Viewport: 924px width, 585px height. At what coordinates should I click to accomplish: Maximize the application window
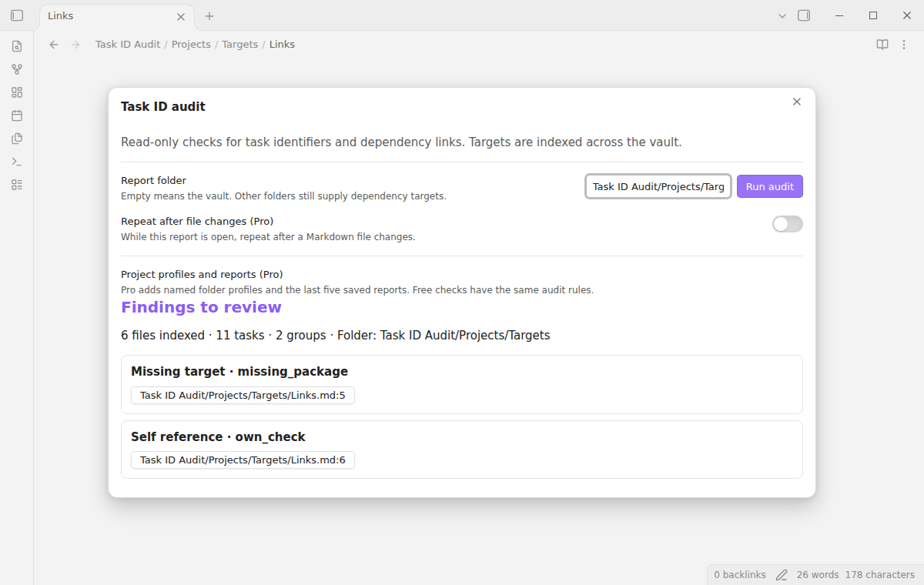(873, 15)
